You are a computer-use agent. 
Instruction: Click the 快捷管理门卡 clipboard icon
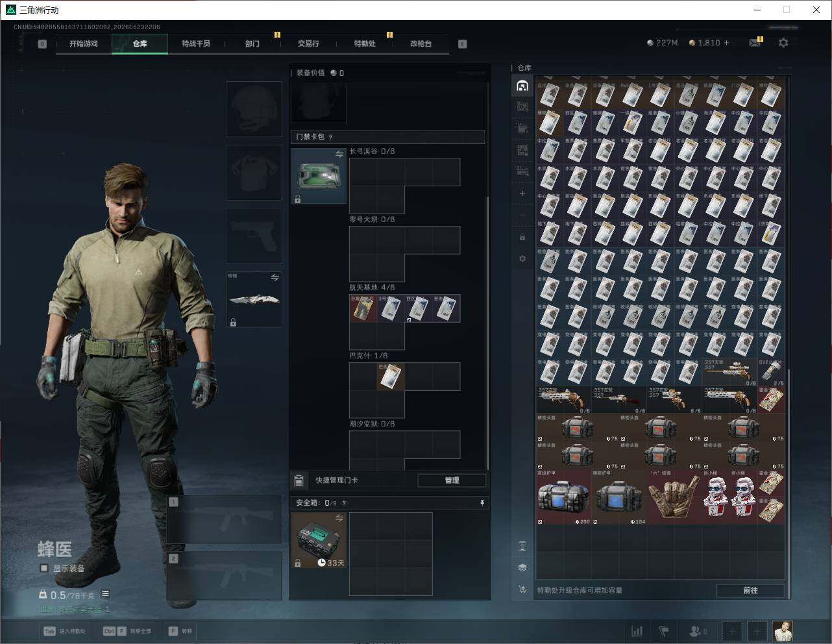point(299,480)
